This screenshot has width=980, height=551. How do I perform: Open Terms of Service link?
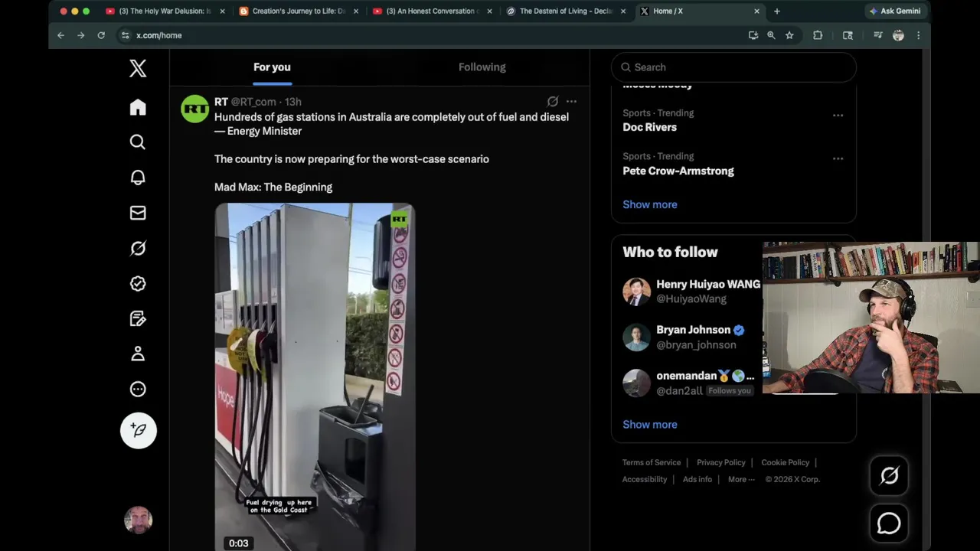(652, 462)
